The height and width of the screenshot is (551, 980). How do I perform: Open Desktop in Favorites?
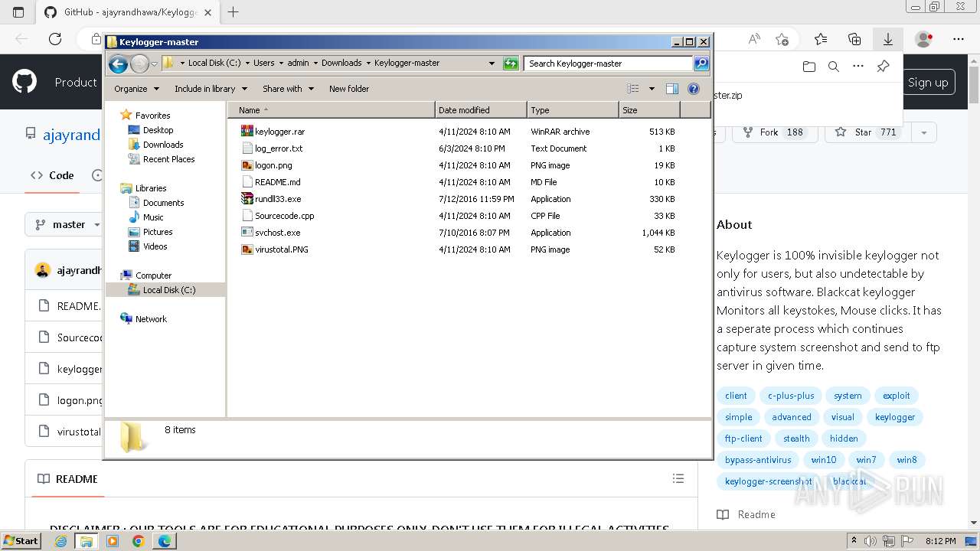click(x=158, y=130)
